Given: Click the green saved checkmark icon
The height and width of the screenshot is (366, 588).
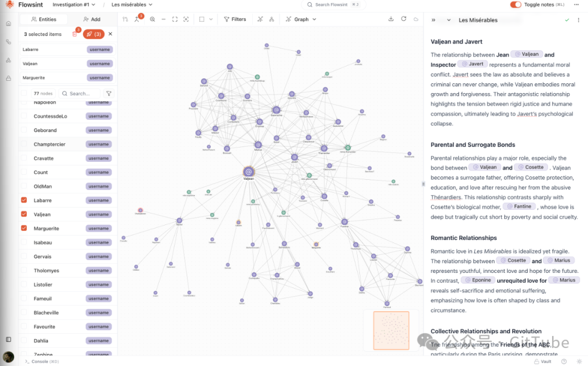Looking at the screenshot, I should click(x=567, y=20).
